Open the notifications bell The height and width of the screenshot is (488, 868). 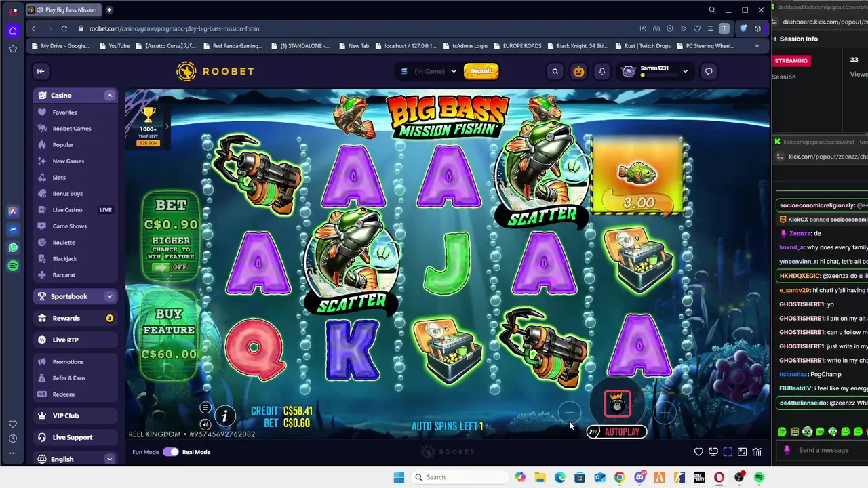pyautogui.click(x=601, y=71)
